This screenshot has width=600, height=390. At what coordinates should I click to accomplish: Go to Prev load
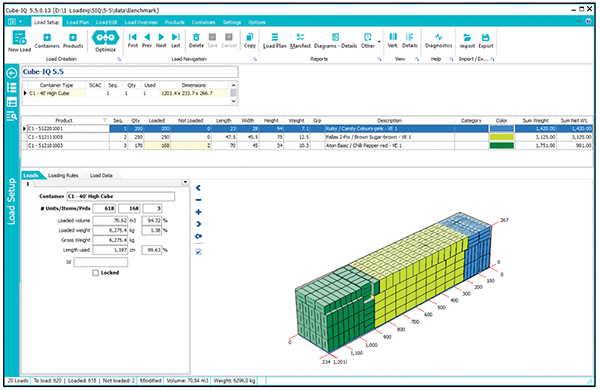pyautogui.click(x=147, y=41)
